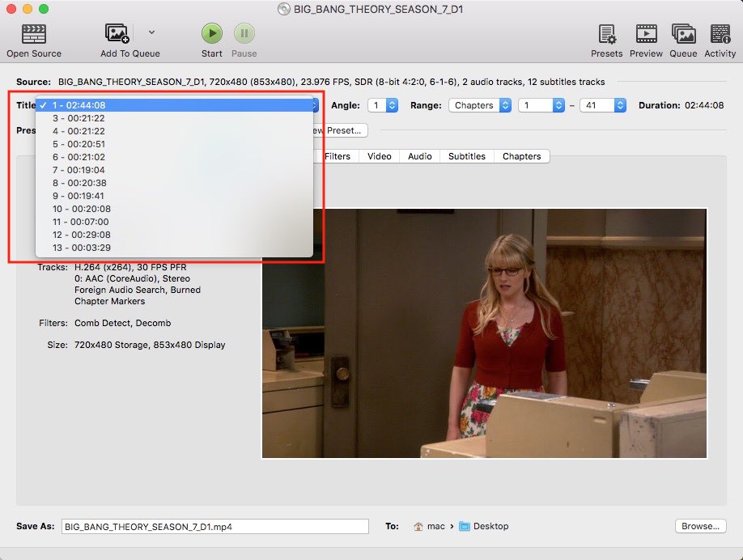Click the Pause icon in toolbar
The width and height of the screenshot is (743, 560).
coord(244,34)
